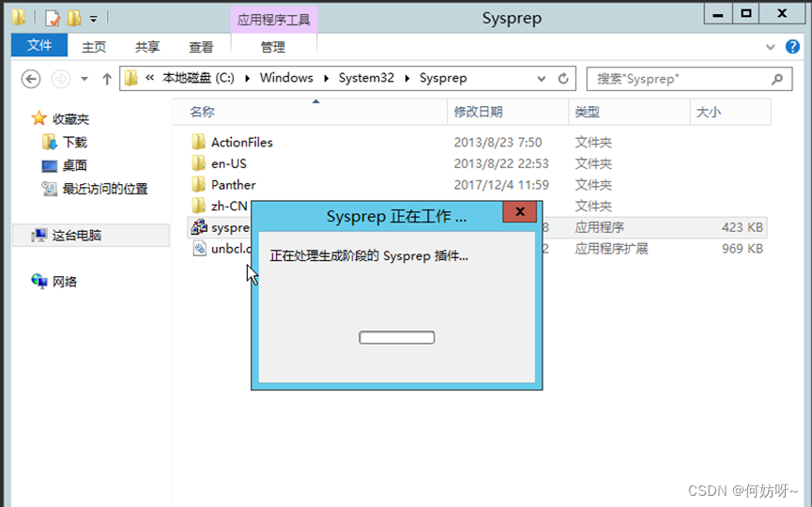Click the address bar folder icon
The height and width of the screenshot is (507, 812).
[x=131, y=78]
